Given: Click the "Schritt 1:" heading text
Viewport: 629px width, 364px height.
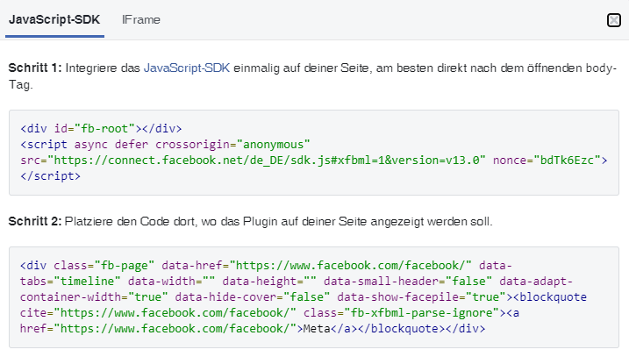Looking at the screenshot, I should click(x=35, y=68).
